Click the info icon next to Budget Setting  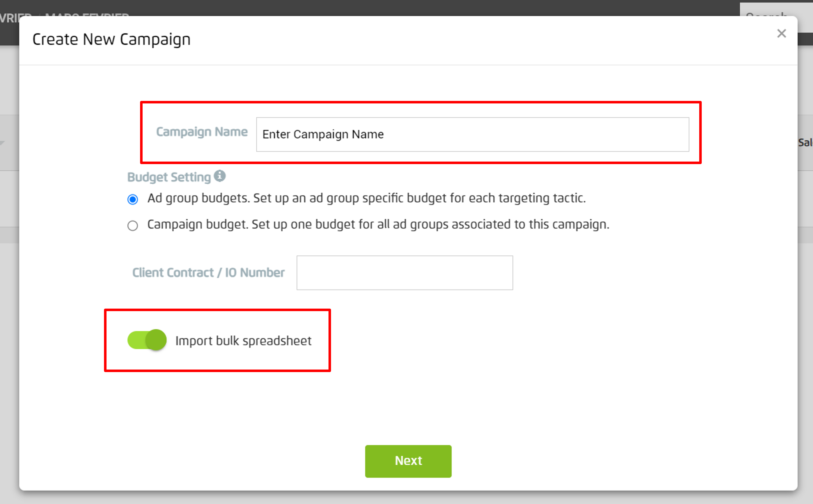(x=220, y=176)
